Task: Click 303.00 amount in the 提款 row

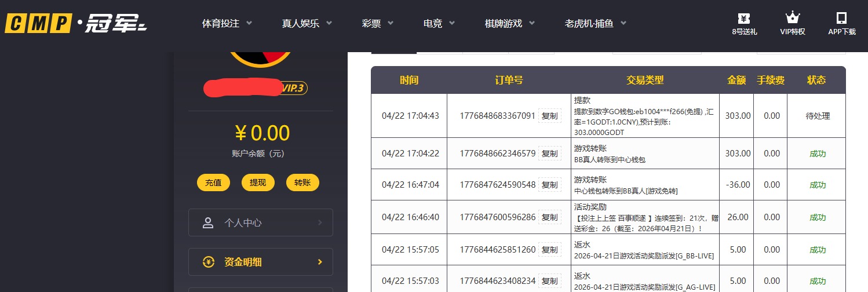Action: click(738, 116)
